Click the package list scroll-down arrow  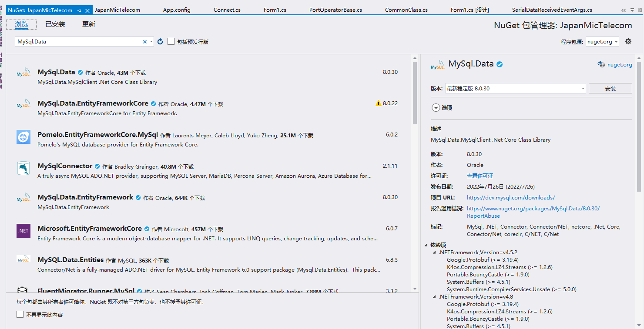[415, 289]
